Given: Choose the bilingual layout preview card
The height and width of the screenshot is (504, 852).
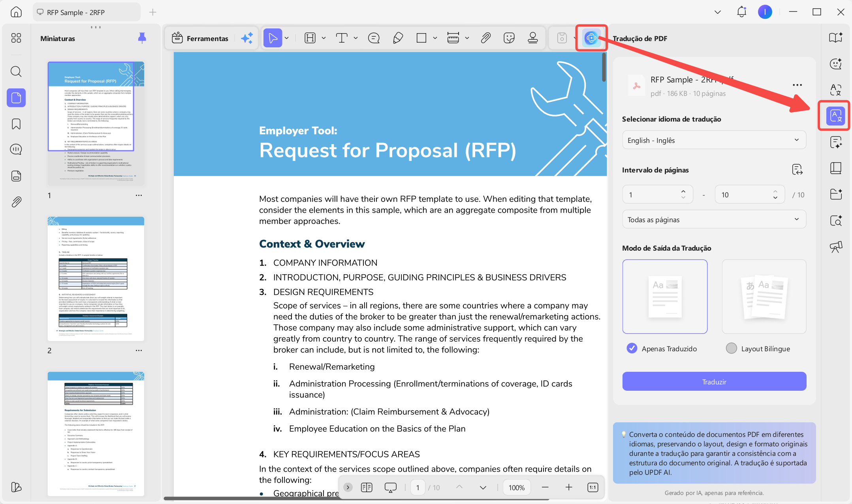Looking at the screenshot, I should click(x=764, y=296).
